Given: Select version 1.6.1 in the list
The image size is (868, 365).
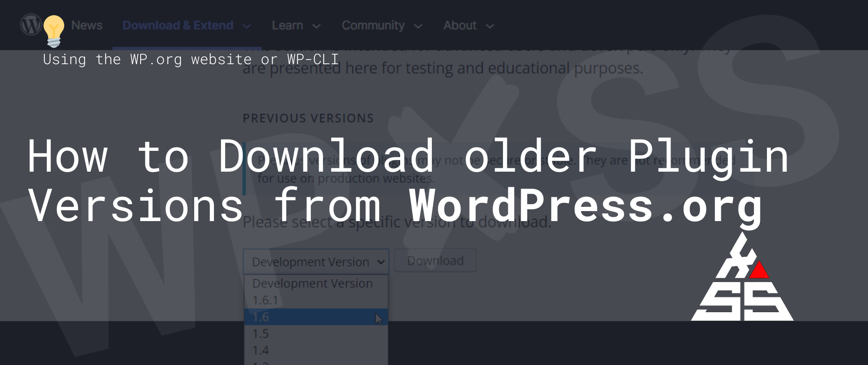Looking at the screenshot, I should [x=316, y=300].
